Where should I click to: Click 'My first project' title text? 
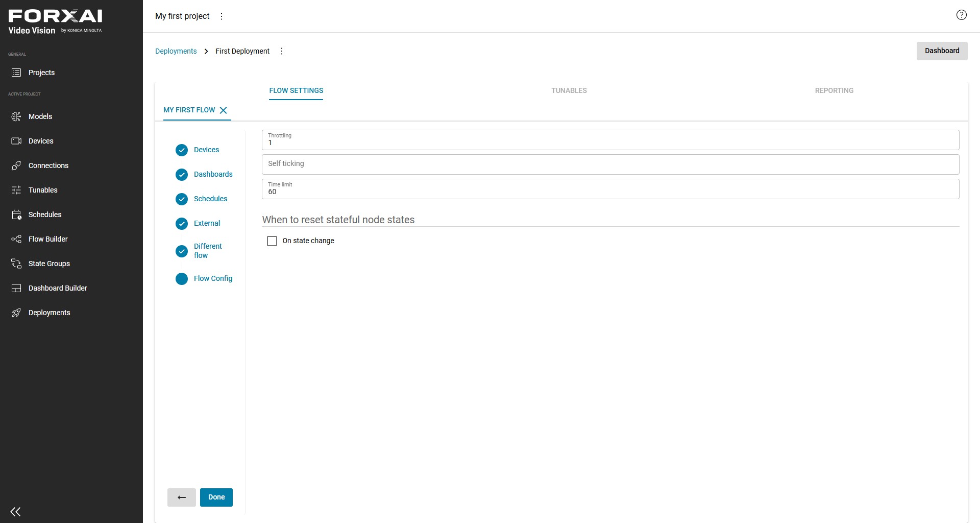[182, 16]
